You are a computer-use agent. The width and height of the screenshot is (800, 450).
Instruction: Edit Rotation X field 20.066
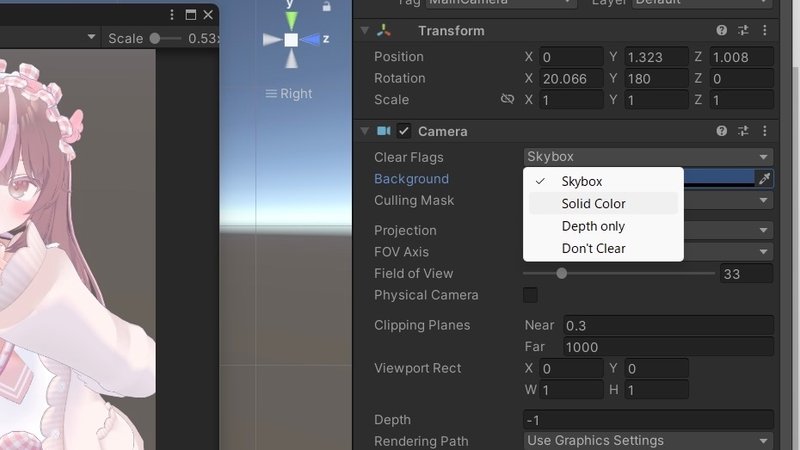(571, 79)
